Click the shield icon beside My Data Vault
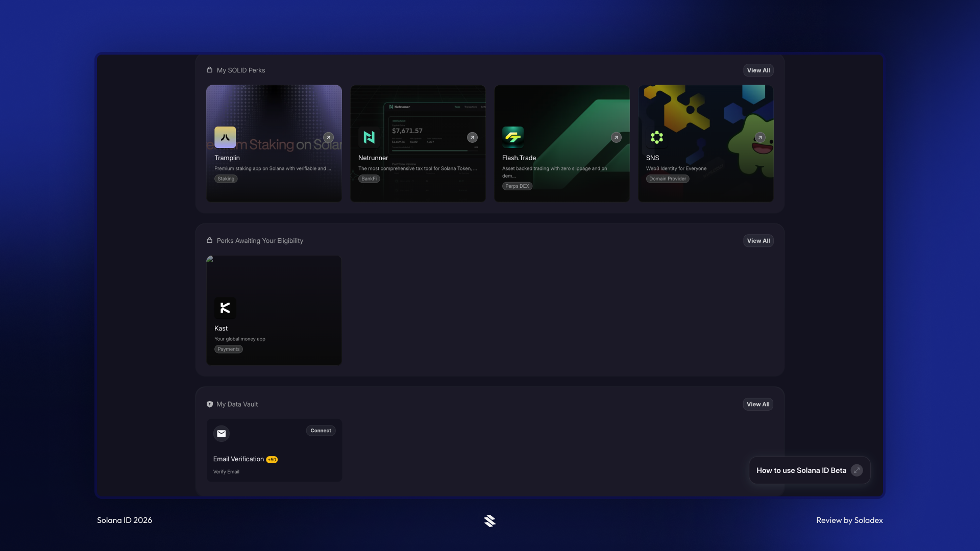This screenshot has width=980, height=551. (209, 404)
